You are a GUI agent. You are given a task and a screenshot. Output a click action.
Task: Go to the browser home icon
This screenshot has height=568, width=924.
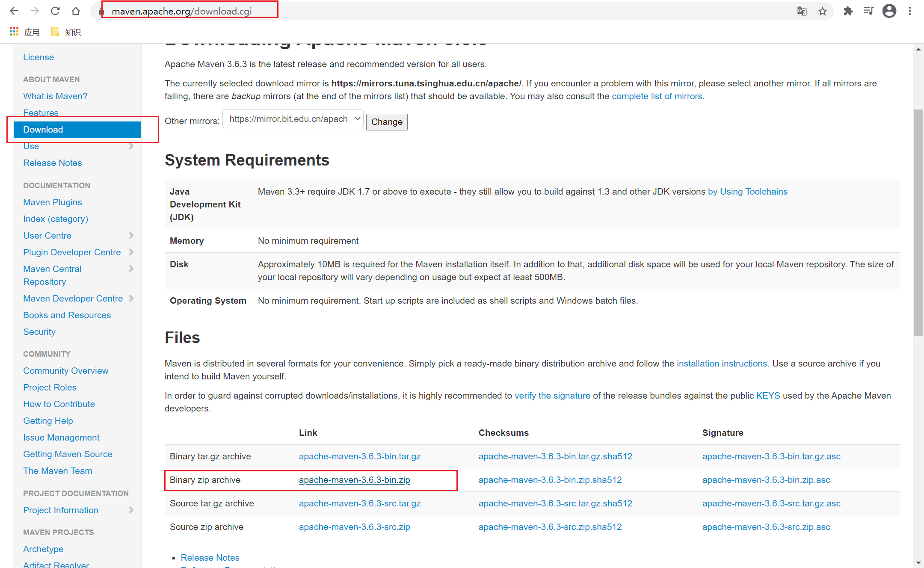click(76, 11)
